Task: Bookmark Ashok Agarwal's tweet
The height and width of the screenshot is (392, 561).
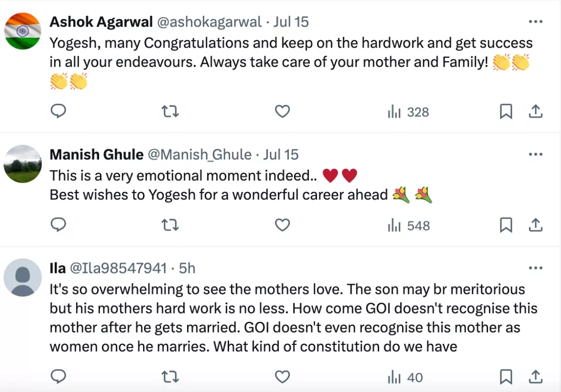Action: click(506, 112)
